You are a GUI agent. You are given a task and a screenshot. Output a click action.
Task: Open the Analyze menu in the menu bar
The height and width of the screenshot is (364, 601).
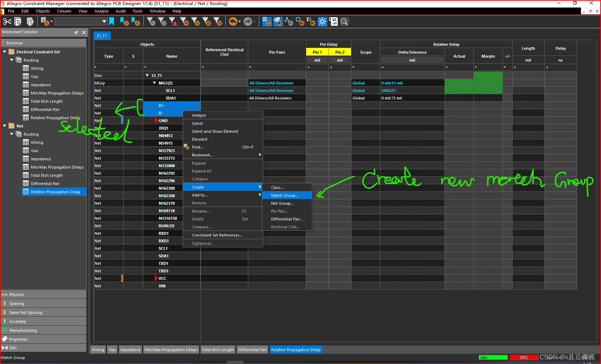click(x=101, y=11)
